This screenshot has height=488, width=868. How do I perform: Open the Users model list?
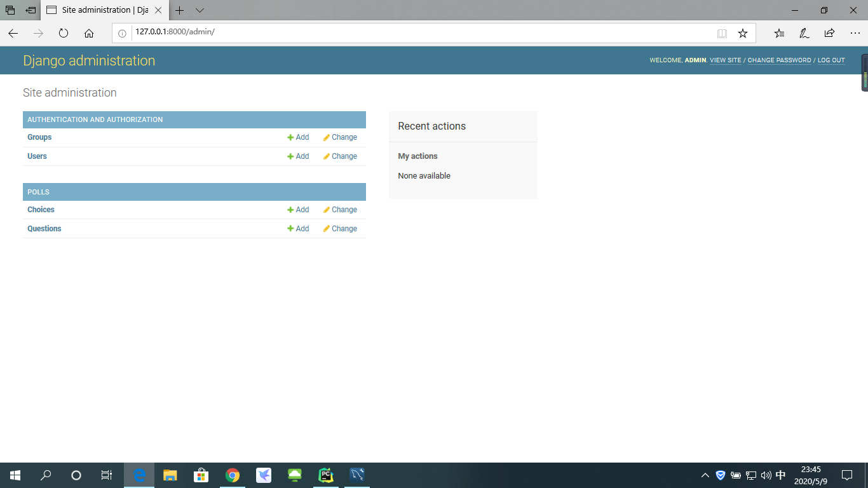(x=37, y=156)
